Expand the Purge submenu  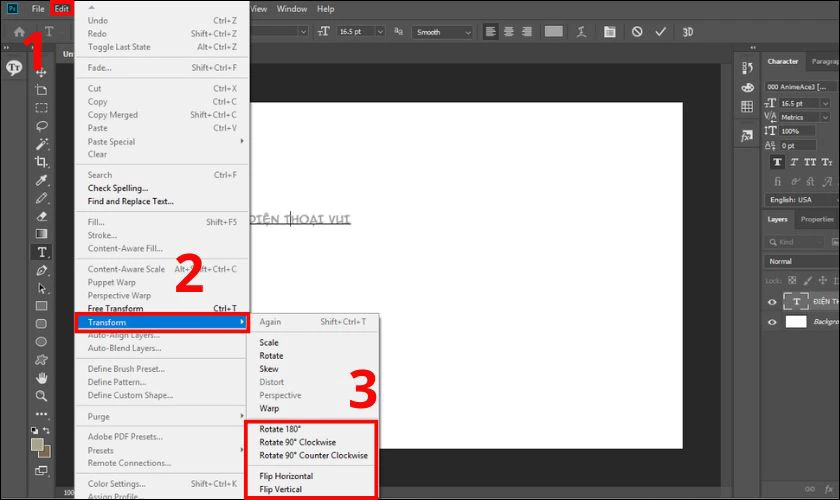[162, 416]
